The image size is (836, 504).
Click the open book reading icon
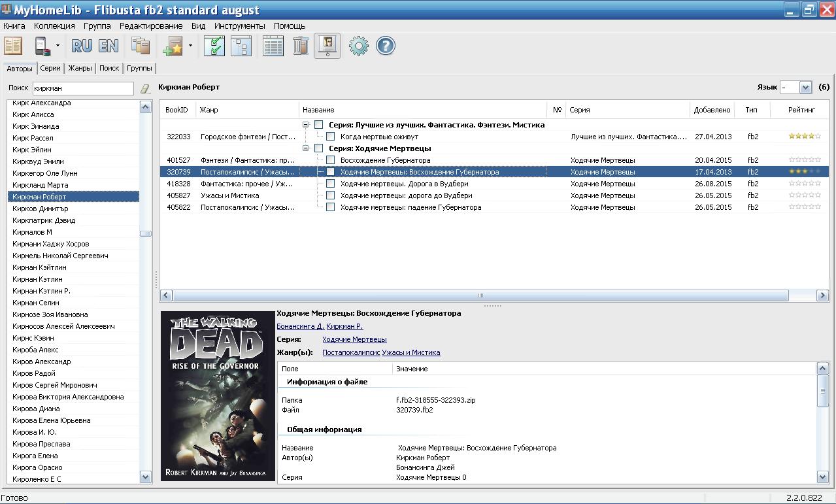point(14,46)
